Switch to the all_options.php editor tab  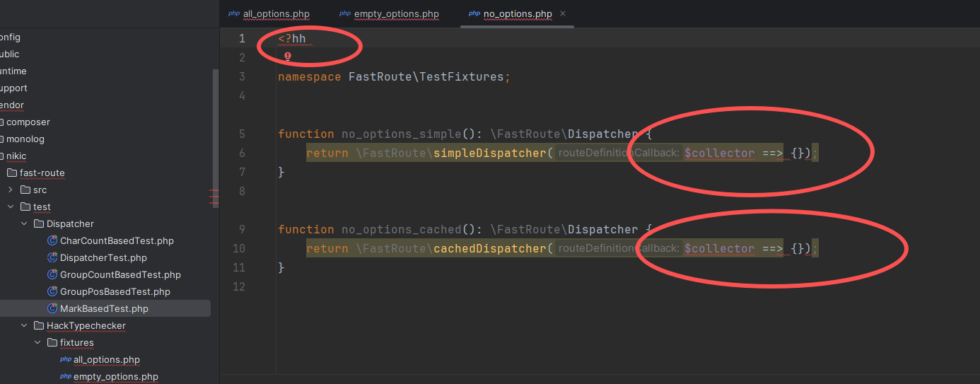pos(276,14)
